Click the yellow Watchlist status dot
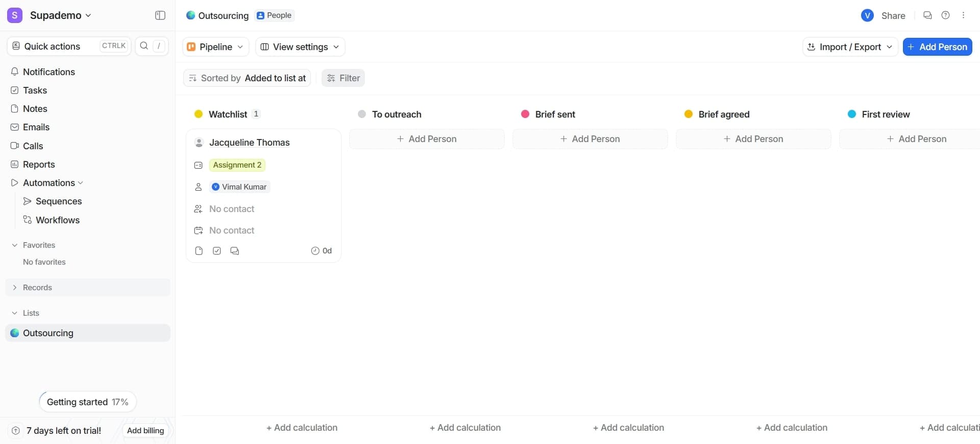Viewport: 980px width, 444px height. coord(199,114)
